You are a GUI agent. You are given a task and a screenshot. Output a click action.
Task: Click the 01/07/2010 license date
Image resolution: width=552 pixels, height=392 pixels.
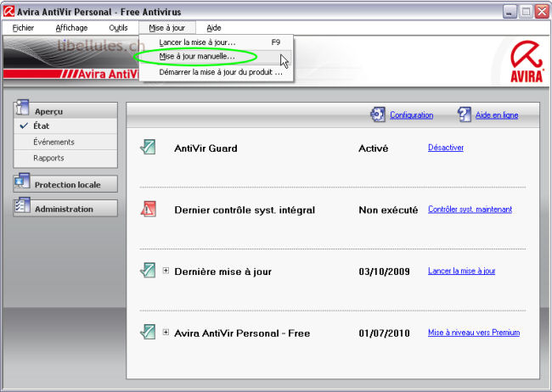(x=384, y=333)
